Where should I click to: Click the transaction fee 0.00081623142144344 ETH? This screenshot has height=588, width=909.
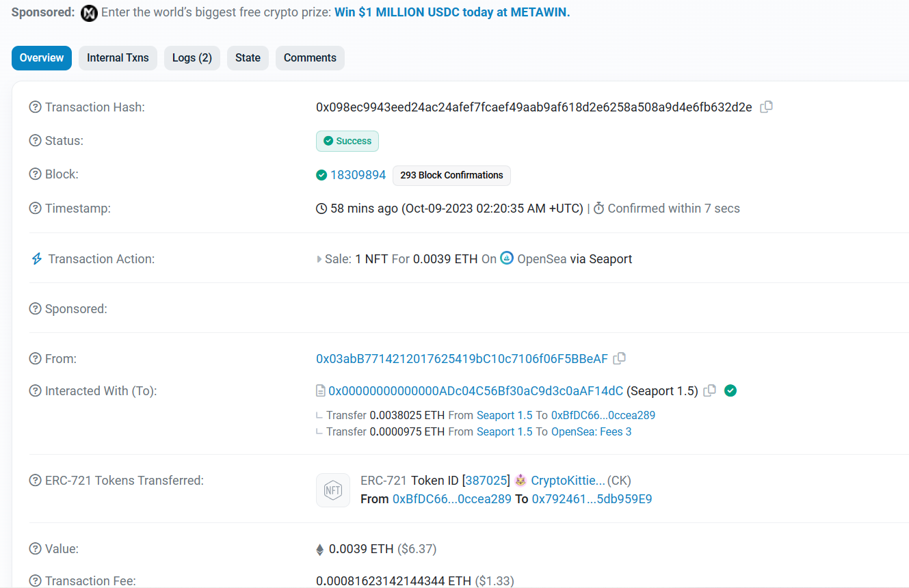click(393, 581)
